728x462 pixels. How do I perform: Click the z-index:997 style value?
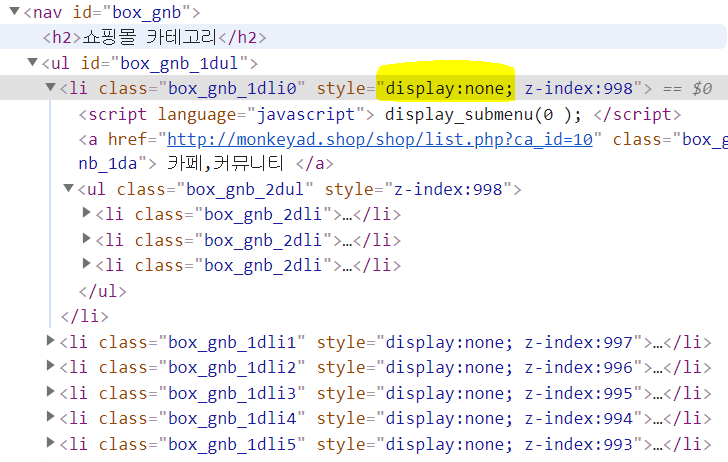click(x=579, y=343)
